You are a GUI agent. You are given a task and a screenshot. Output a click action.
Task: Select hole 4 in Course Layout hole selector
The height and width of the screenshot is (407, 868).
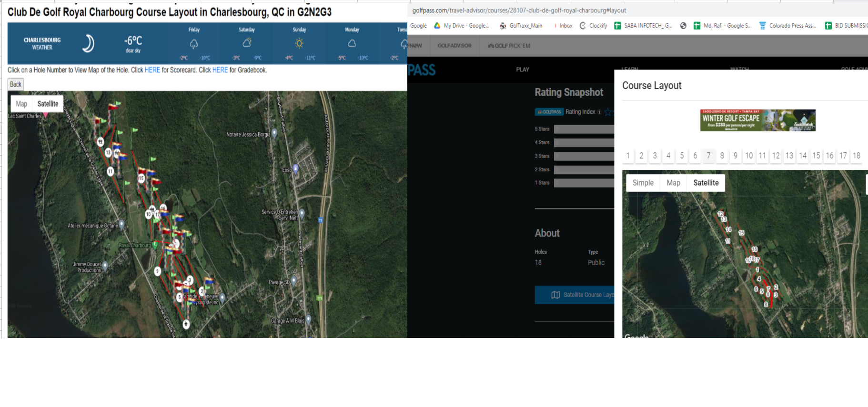pyautogui.click(x=668, y=156)
